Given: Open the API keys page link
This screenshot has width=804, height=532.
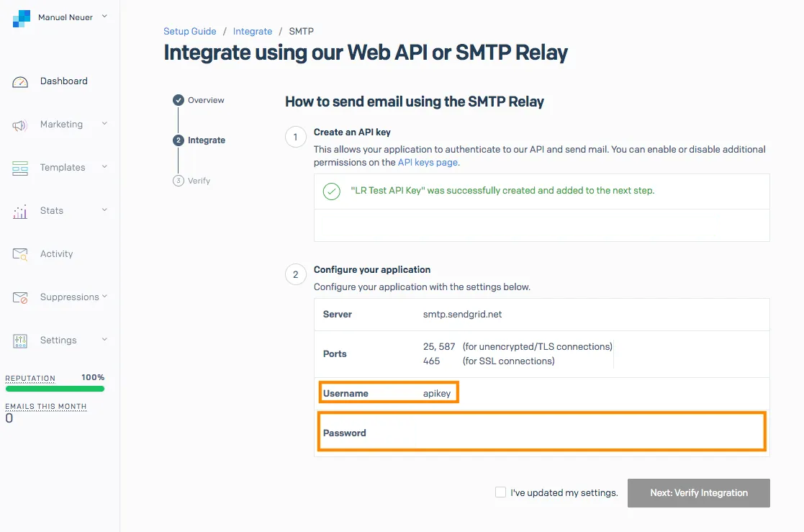Looking at the screenshot, I should (428, 162).
